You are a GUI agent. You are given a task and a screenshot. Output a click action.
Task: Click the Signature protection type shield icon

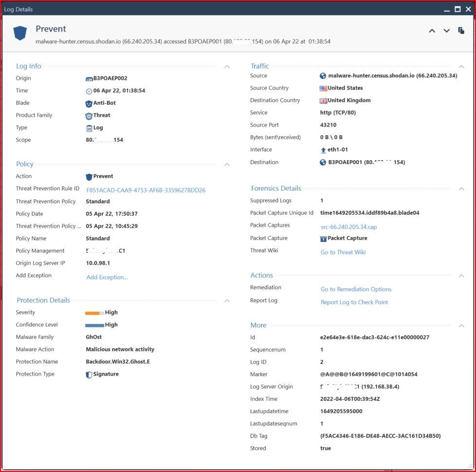[x=89, y=375]
